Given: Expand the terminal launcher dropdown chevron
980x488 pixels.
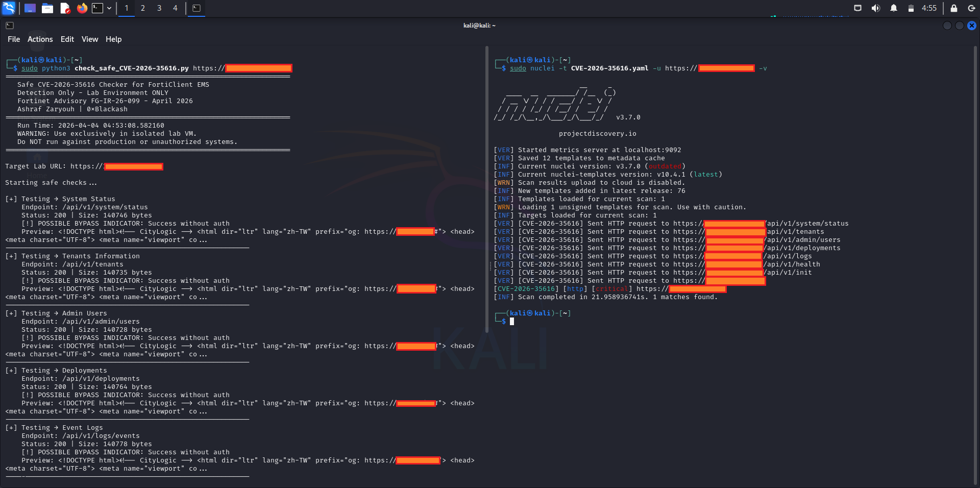Looking at the screenshot, I should point(109,8).
